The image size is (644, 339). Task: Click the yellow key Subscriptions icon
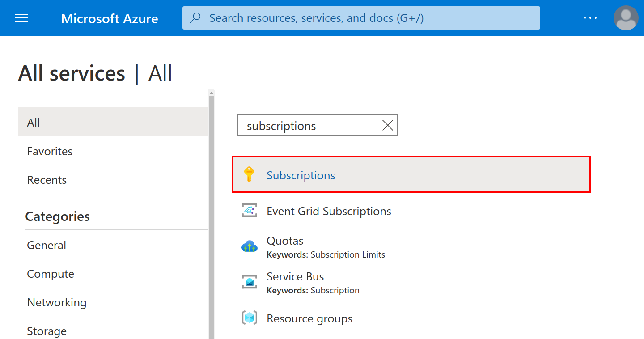click(x=249, y=174)
